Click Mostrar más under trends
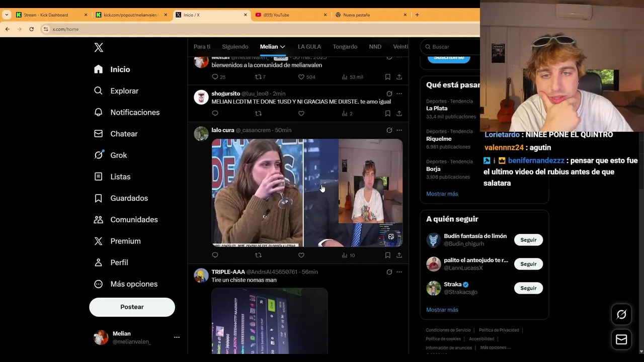The image size is (644, 362). [442, 194]
